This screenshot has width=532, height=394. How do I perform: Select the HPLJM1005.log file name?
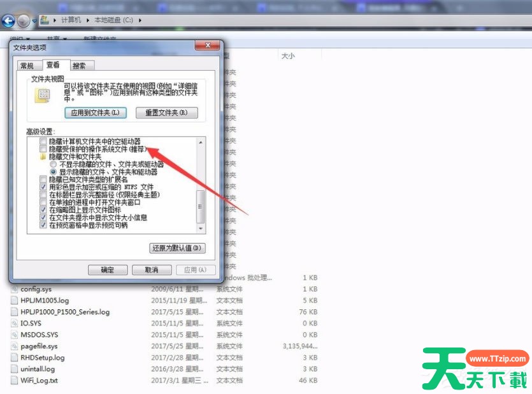45,300
